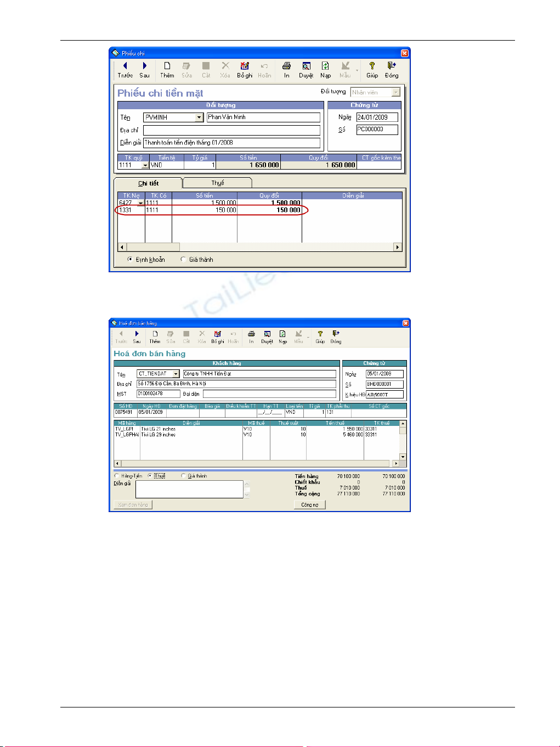The width and height of the screenshot is (560, 747).
Task: Click Bỏ ghi in Hoá đơn bán hàng toolbar
Action: coord(218,336)
